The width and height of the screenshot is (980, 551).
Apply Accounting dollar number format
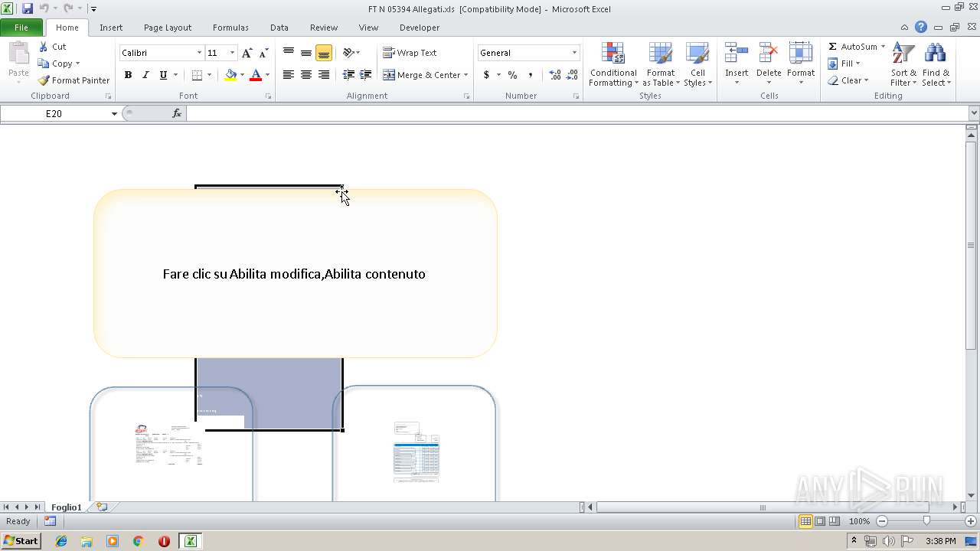(x=486, y=75)
